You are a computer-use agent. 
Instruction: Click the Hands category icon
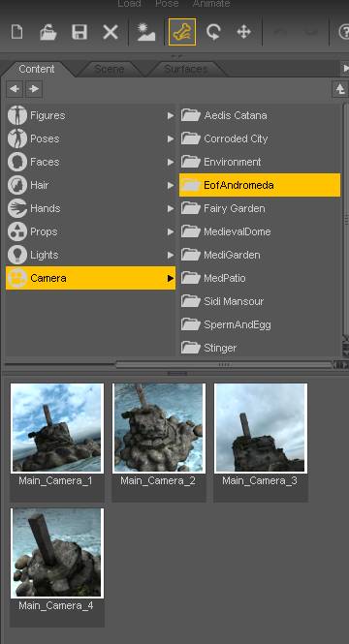(17, 208)
